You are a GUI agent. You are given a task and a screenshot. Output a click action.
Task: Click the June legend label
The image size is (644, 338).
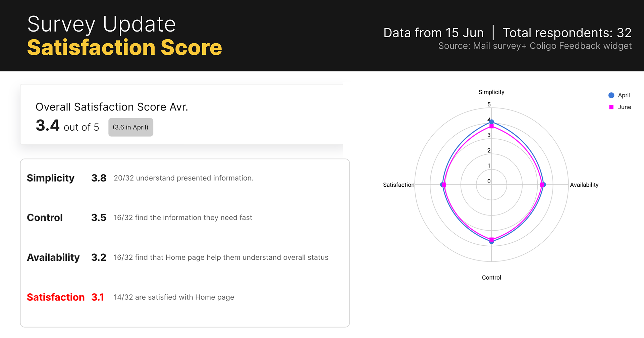click(x=624, y=107)
